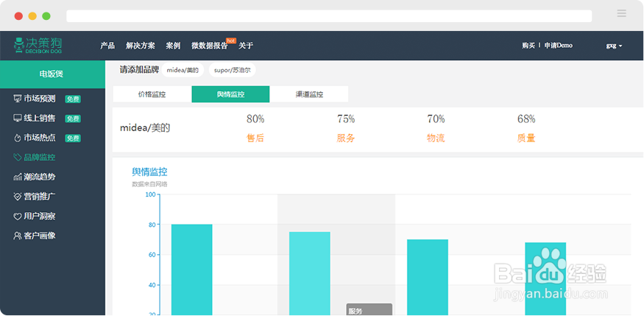The height and width of the screenshot is (316, 644).
Task: Open the 解决方案 menu
Action: click(141, 46)
